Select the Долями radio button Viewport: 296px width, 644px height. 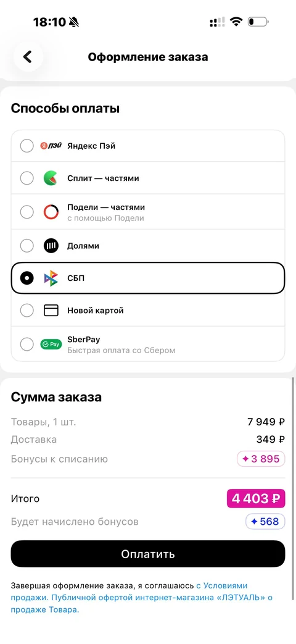(27, 246)
